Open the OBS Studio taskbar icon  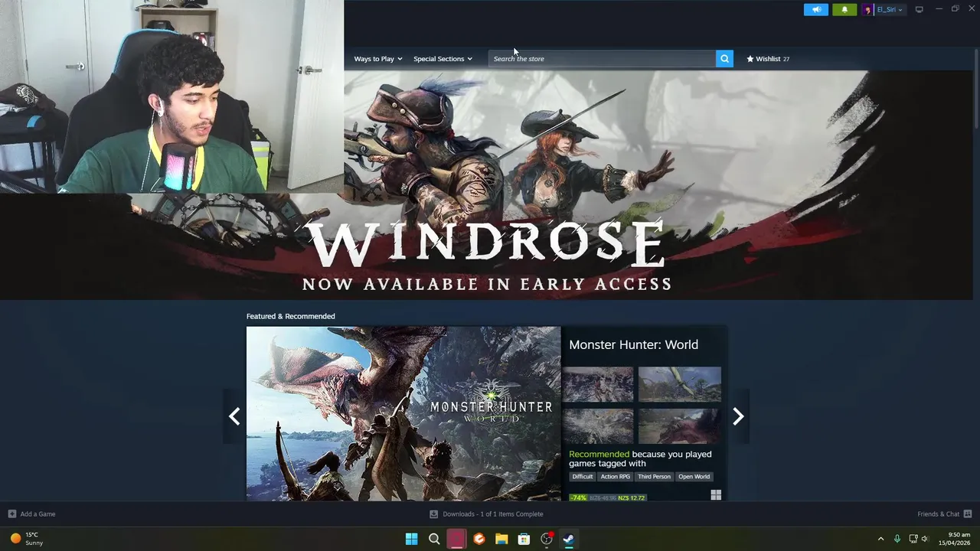click(x=547, y=539)
